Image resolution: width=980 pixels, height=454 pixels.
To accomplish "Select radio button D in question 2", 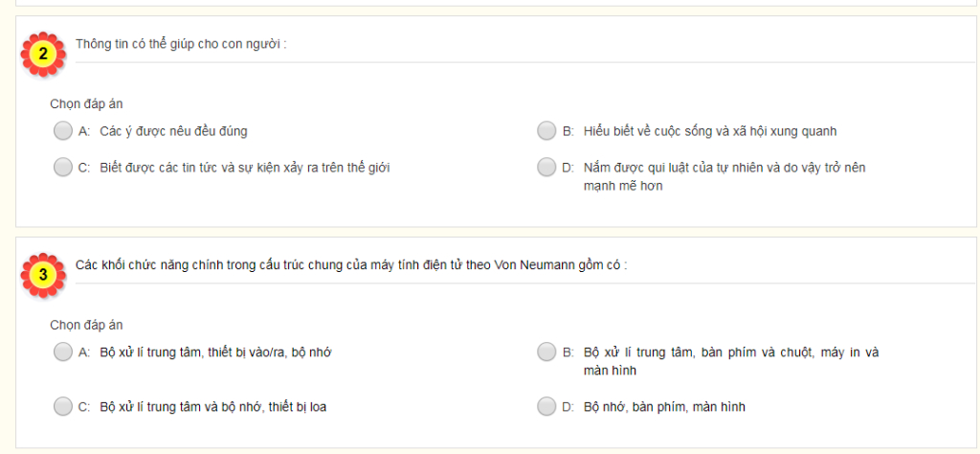I will [546, 167].
